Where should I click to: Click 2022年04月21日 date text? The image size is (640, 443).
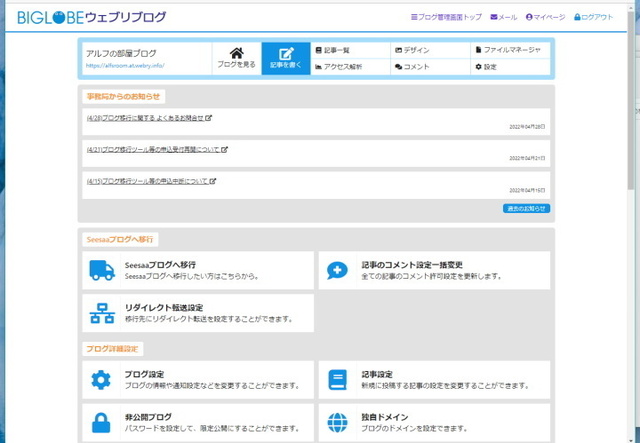[527, 158]
